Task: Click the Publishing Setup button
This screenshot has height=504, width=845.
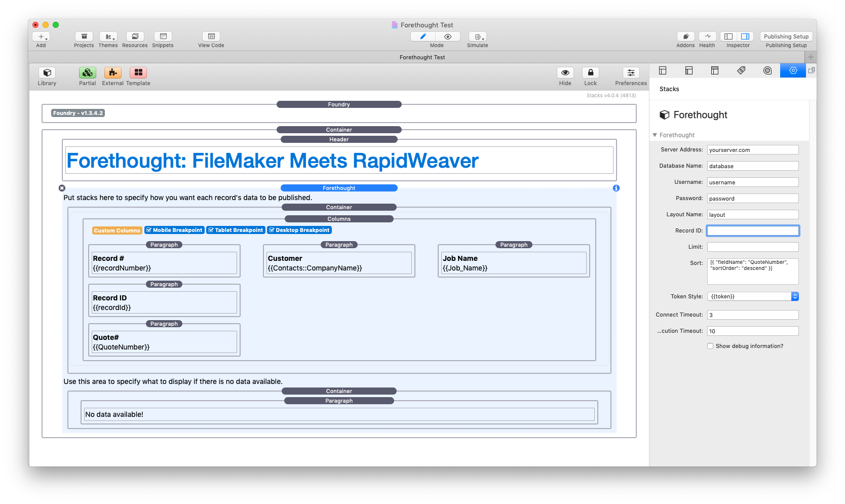Action: pyautogui.click(x=786, y=36)
